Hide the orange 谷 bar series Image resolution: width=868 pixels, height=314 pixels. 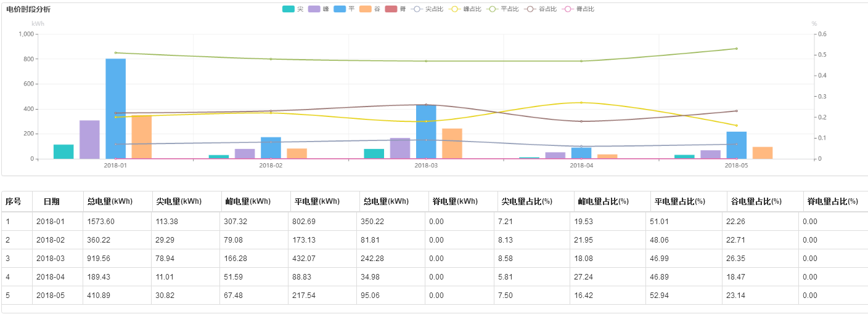click(x=367, y=9)
